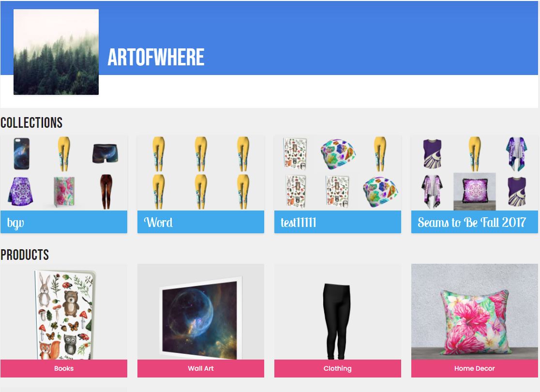
Task: Click the purple mandala pillow thumbnail
Action: (475, 192)
